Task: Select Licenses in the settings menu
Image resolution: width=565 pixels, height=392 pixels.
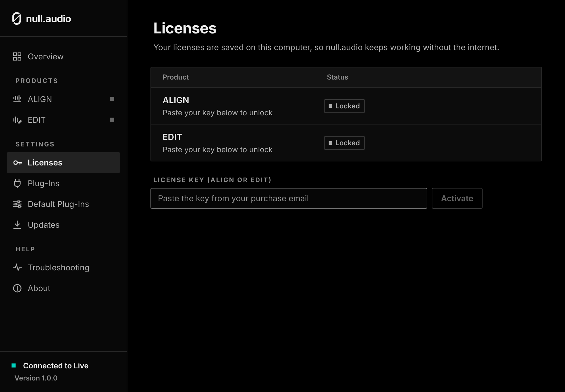Action: click(63, 163)
